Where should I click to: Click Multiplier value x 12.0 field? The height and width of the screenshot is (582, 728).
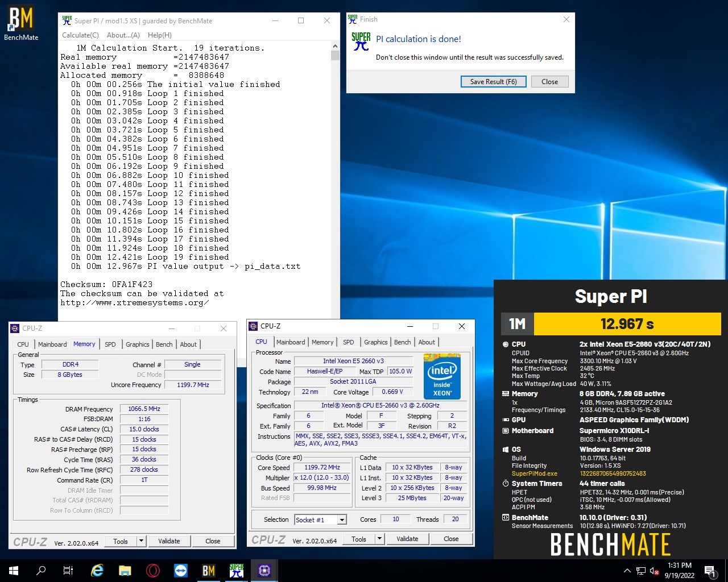pyautogui.click(x=322, y=477)
